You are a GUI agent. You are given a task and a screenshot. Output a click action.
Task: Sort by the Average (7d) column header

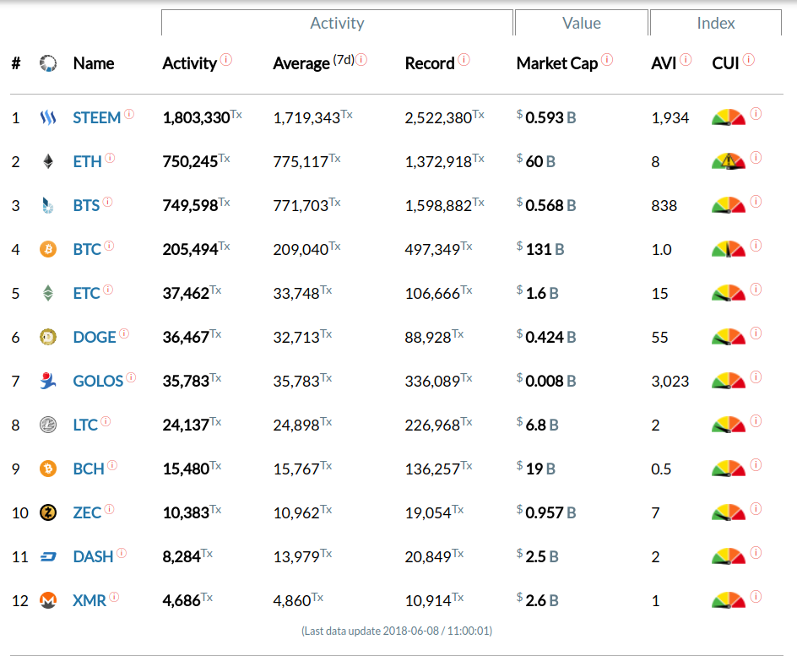point(313,62)
